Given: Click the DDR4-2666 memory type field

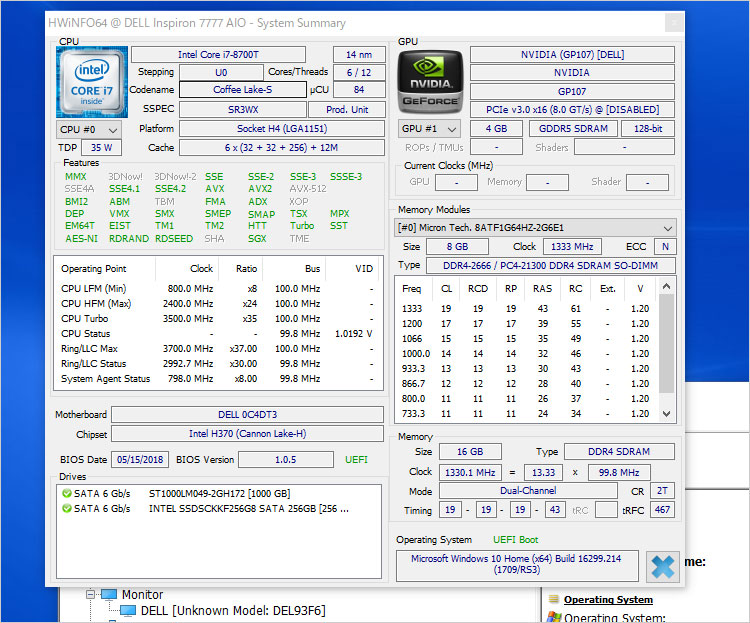Looking at the screenshot, I should tap(550, 266).
